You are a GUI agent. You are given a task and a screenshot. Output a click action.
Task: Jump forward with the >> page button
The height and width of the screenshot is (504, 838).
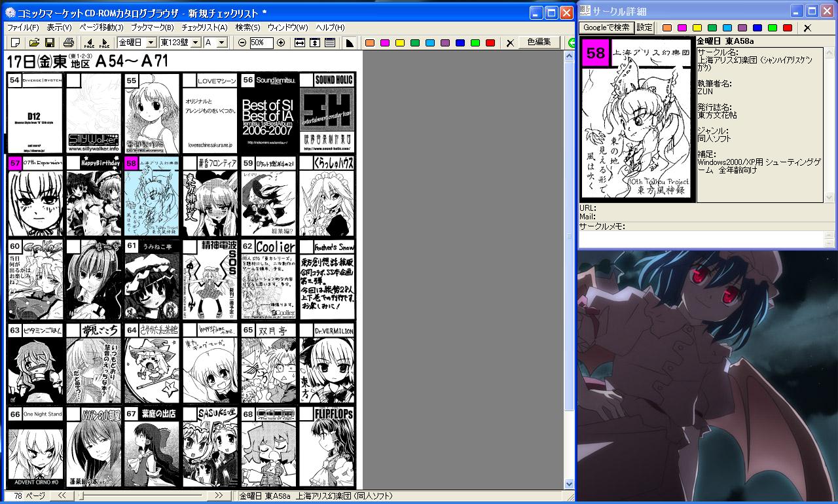[x=219, y=496]
